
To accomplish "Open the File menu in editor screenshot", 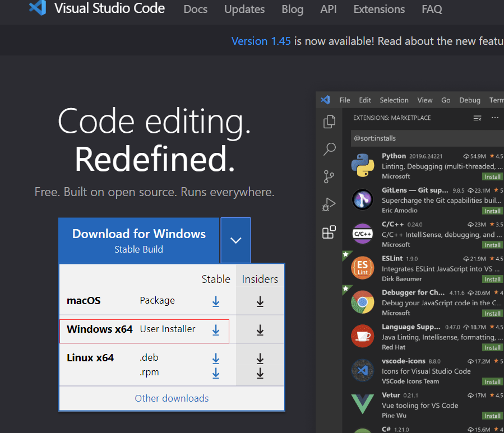I will [x=345, y=100].
